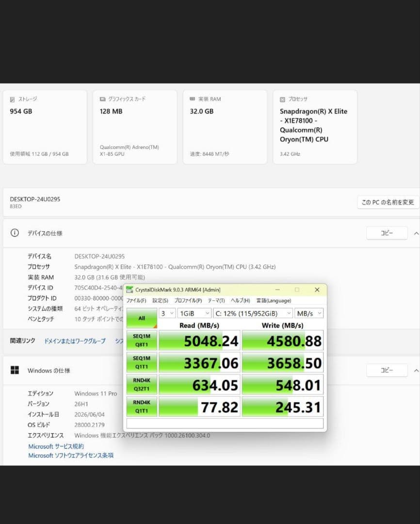This screenshot has width=420, height=524.
Task: Open the unit dropdown showing MB/s
Action: coord(309,313)
